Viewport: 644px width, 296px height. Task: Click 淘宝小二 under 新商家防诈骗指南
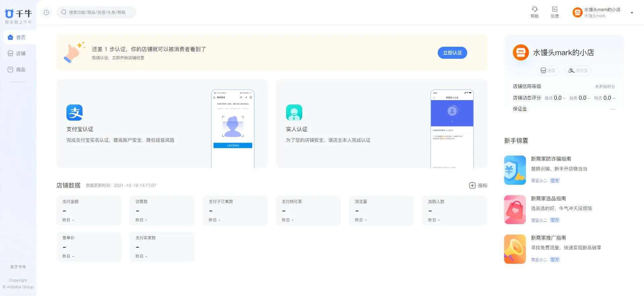[539, 181]
